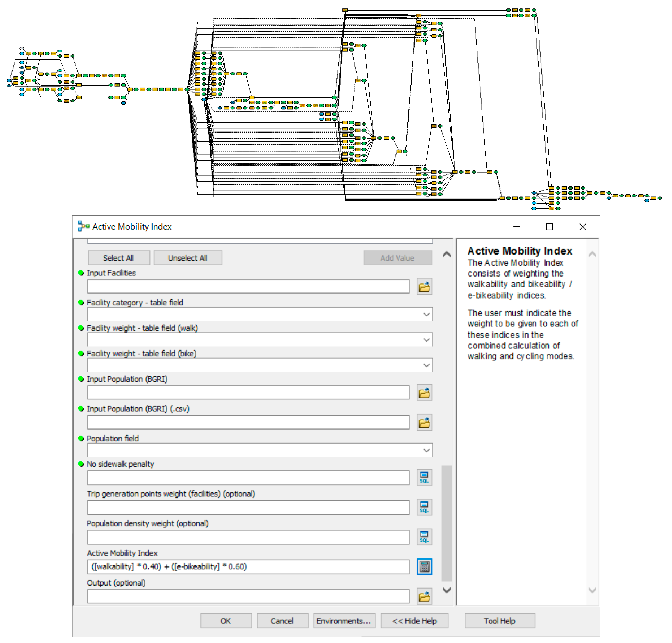Open the Population field dropdown
Image resolution: width=672 pixels, height=643 pixels.
426,450
